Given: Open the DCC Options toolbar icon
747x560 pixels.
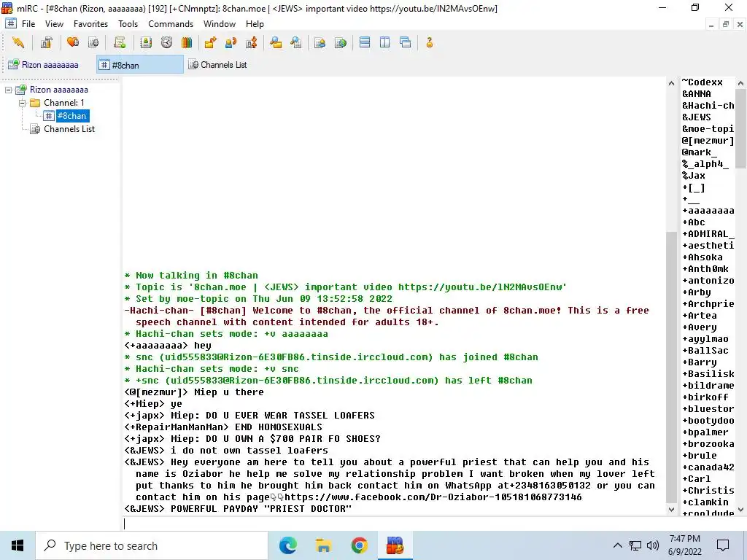Looking at the screenshot, I should pos(252,43).
